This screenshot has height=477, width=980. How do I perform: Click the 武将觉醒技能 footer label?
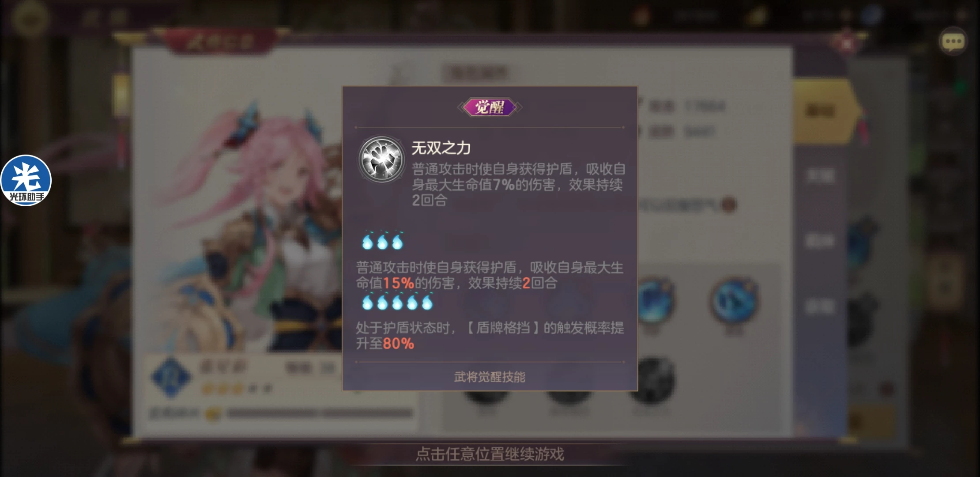[x=490, y=377]
